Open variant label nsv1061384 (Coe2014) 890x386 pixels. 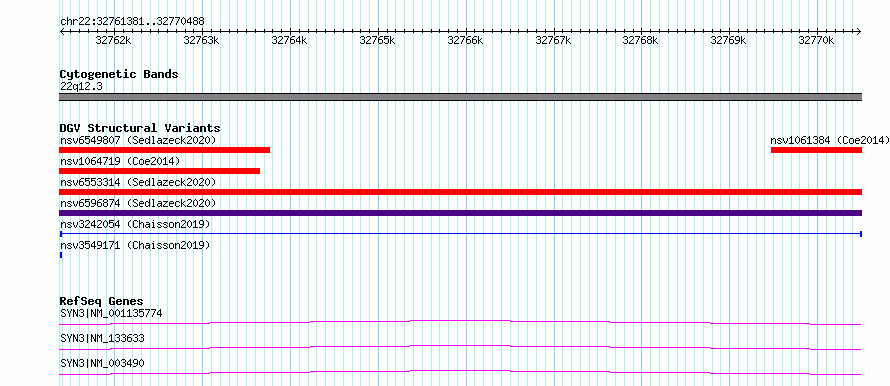[x=829, y=140]
